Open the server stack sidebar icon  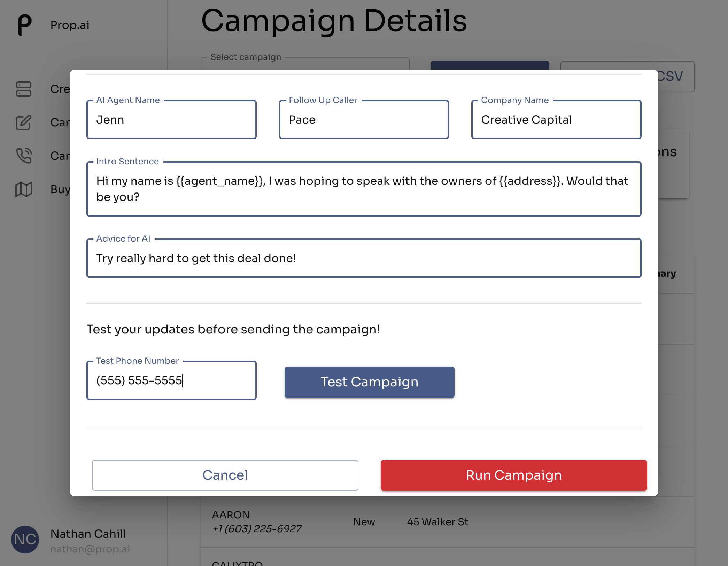point(24,89)
